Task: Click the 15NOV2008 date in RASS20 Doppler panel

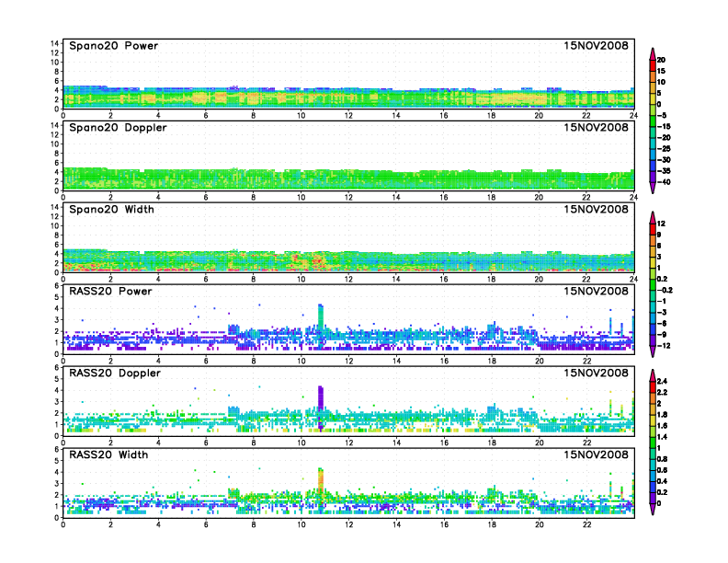Action: 596,373
